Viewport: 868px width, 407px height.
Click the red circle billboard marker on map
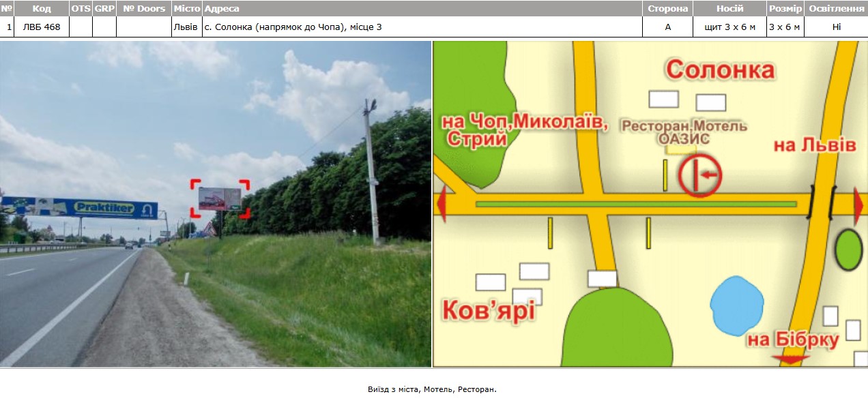click(x=699, y=176)
